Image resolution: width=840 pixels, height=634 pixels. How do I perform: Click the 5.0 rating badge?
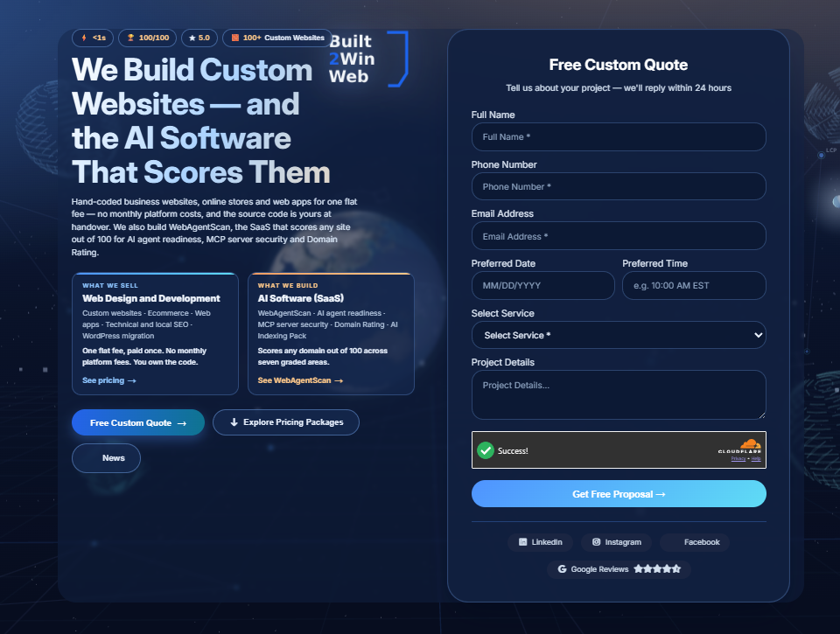coord(199,38)
